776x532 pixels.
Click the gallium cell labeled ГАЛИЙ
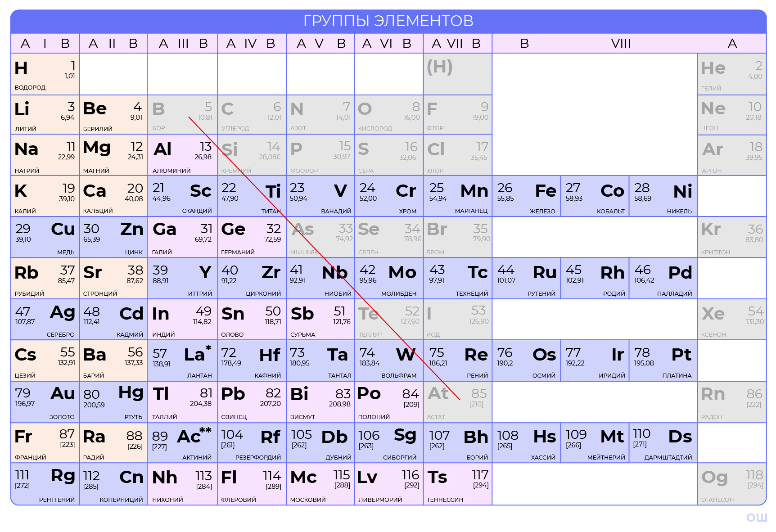tap(182, 237)
